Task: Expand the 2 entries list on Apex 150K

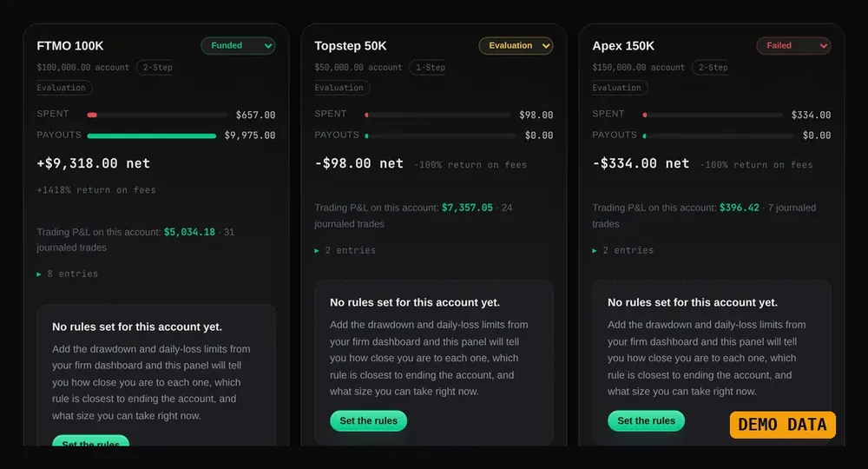Action: [x=623, y=250]
